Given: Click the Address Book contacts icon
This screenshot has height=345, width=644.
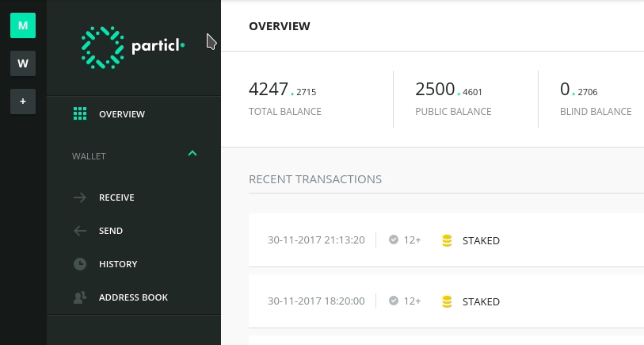Looking at the screenshot, I should (80, 297).
